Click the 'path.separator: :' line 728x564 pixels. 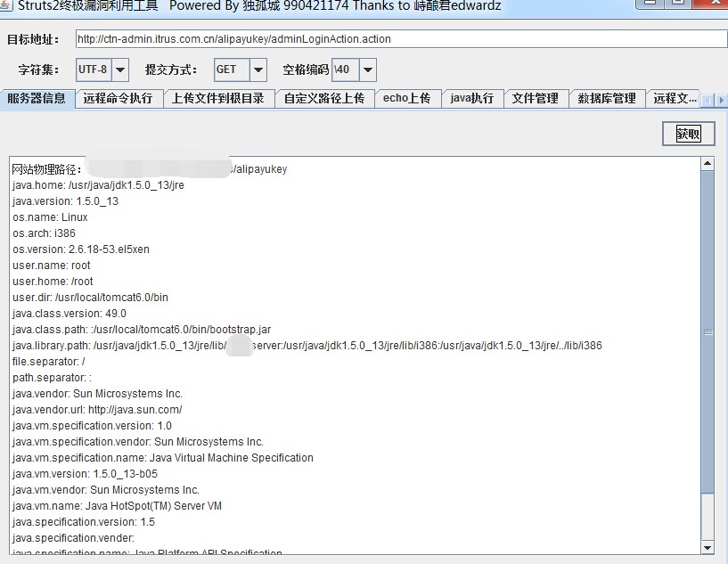[x=52, y=378]
